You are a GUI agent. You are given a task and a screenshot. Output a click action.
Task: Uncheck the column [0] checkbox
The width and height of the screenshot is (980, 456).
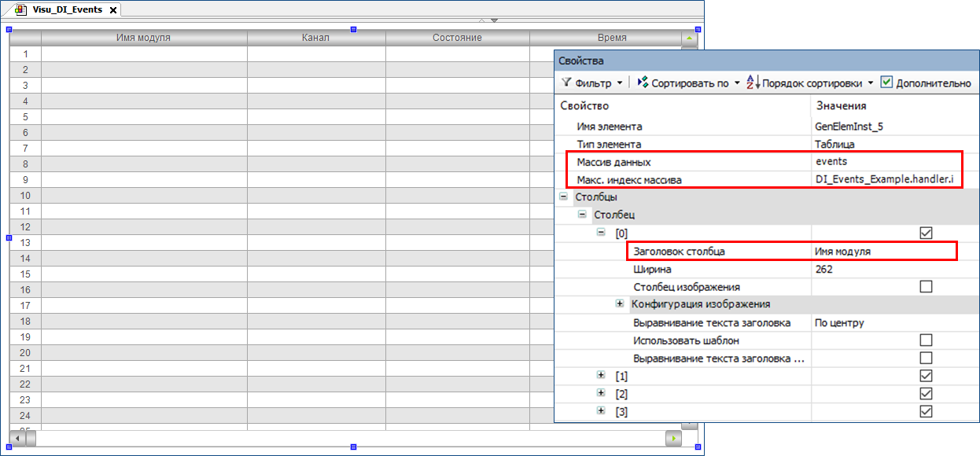926,233
